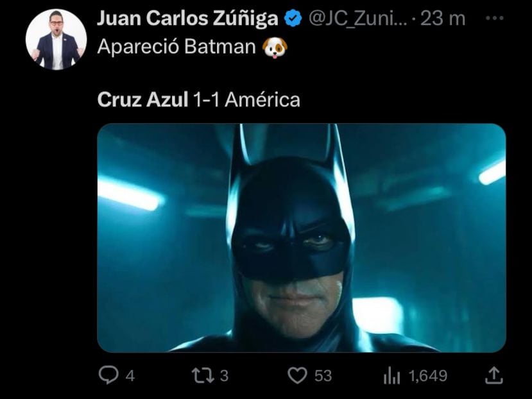
Task: Click the display name Juan Carlos Zúñiga
Action: [x=187, y=19]
